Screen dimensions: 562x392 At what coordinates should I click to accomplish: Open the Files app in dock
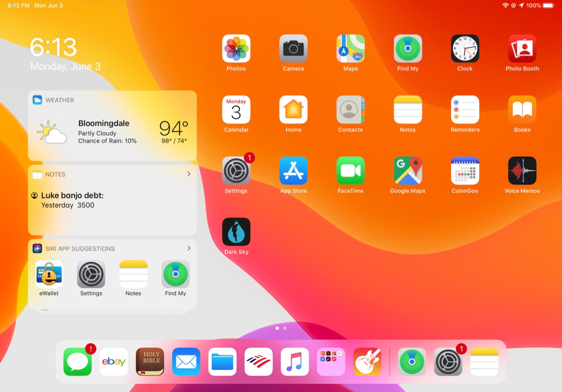tap(222, 361)
